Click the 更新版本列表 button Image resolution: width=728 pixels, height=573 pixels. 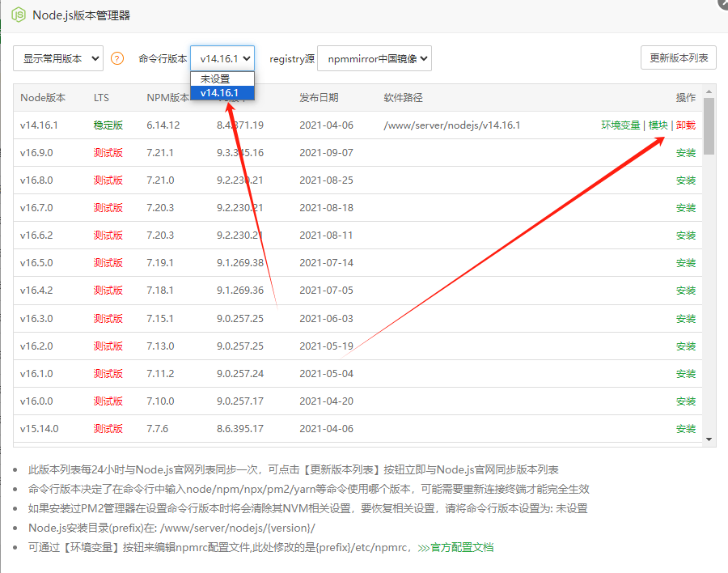(x=679, y=57)
